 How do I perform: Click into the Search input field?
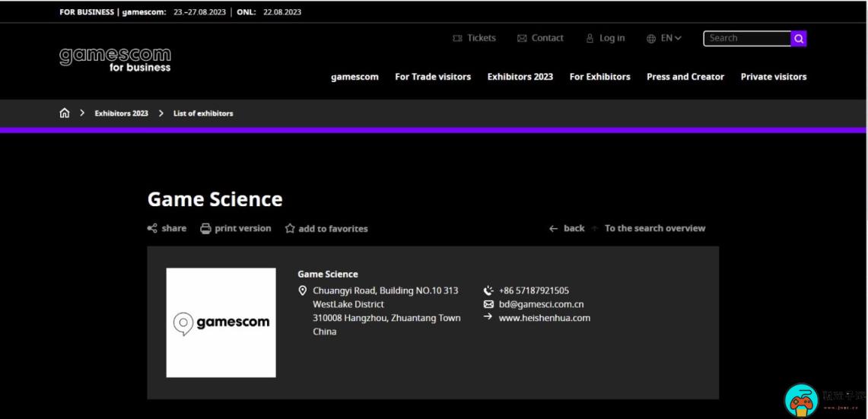(x=747, y=38)
